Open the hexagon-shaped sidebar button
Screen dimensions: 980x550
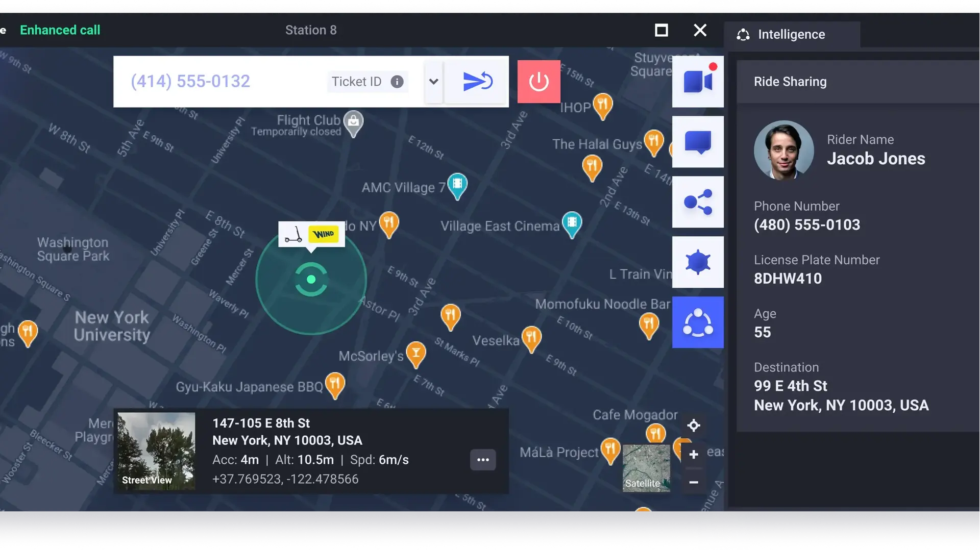tap(698, 262)
